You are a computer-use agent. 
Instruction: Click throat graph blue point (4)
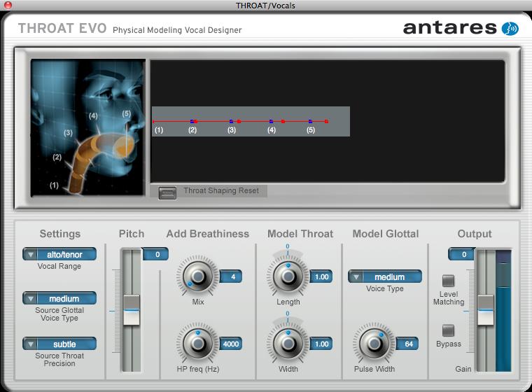click(x=271, y=121)
